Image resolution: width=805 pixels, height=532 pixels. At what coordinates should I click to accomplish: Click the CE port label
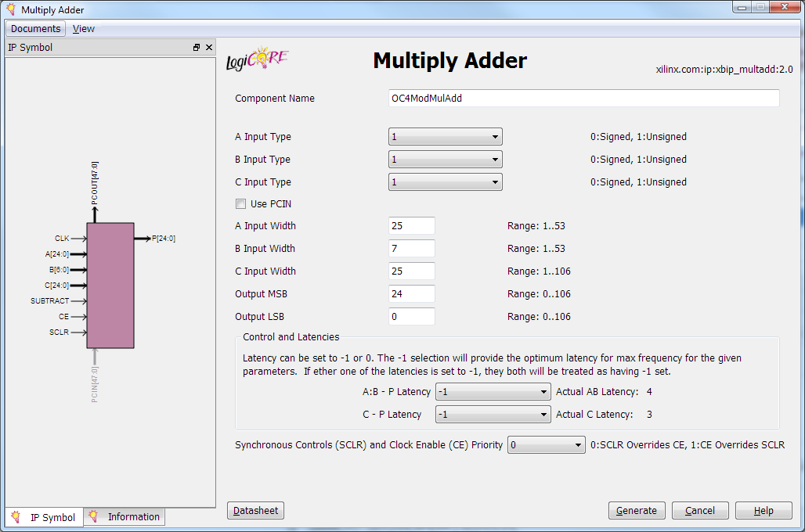tap(63, 317)
